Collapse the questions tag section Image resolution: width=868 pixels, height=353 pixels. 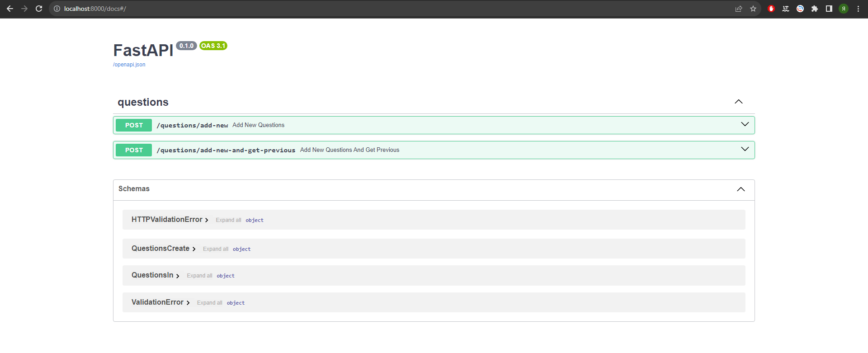[739, 102]
